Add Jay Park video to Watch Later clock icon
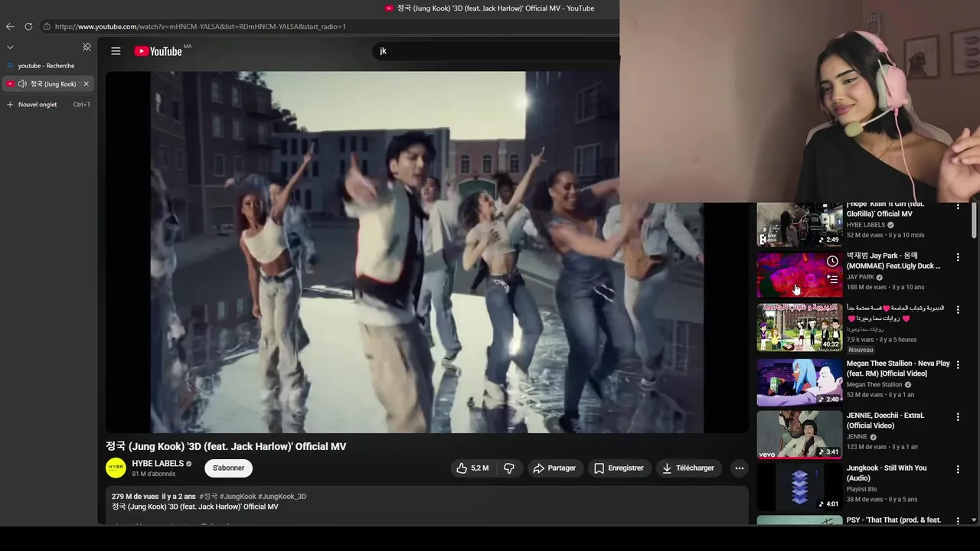The width and height of the screenshot is (980, 551). (832, 262)
